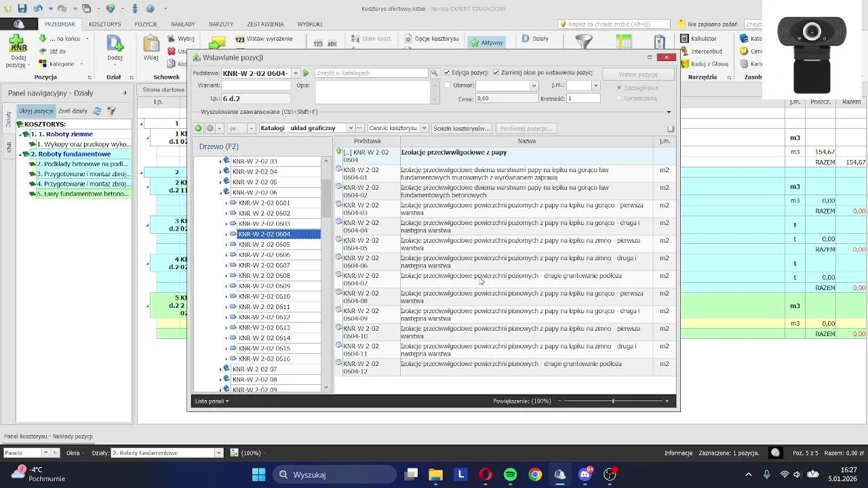The image size is (868, 488).
Task: Click the Dodaj dział icon with D
Action: (x=115, y=44)
